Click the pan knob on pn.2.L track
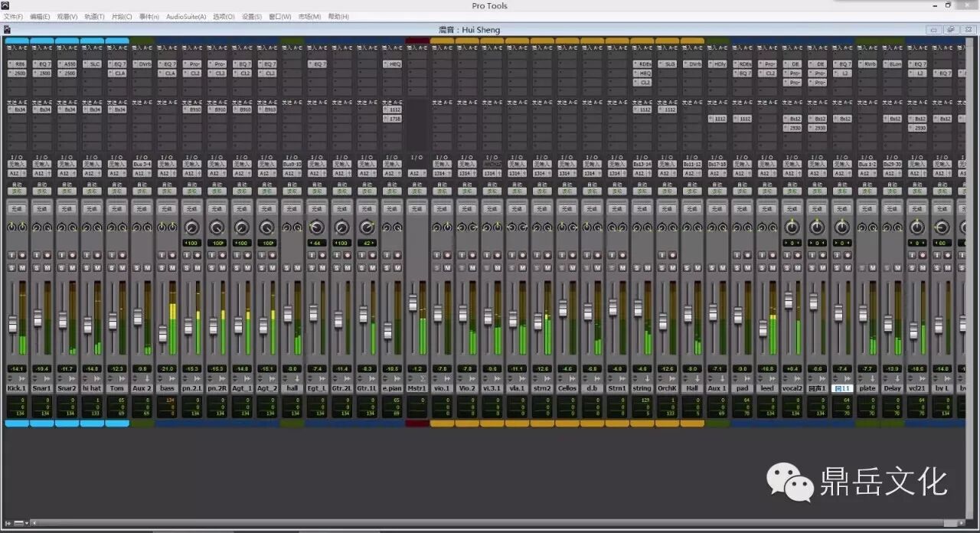This screenshot has height=533, width=980. (x=191, y=227)
